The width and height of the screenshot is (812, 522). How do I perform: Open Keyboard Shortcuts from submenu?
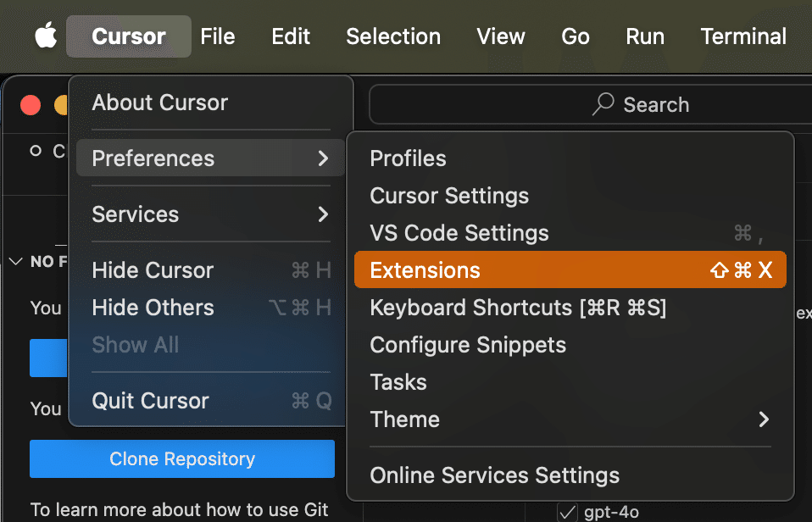(570, 307)
